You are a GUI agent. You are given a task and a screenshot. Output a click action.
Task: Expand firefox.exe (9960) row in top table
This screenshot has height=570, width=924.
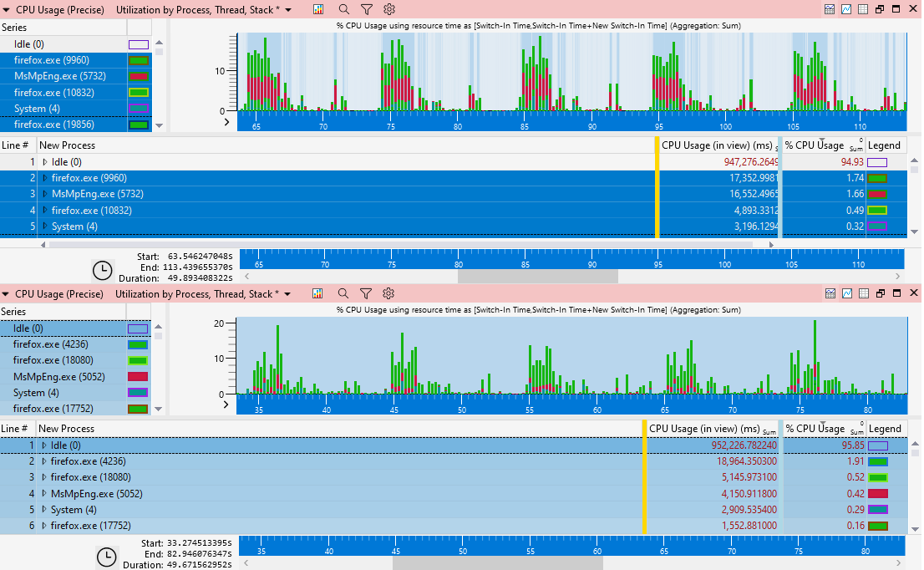point(45,178)
